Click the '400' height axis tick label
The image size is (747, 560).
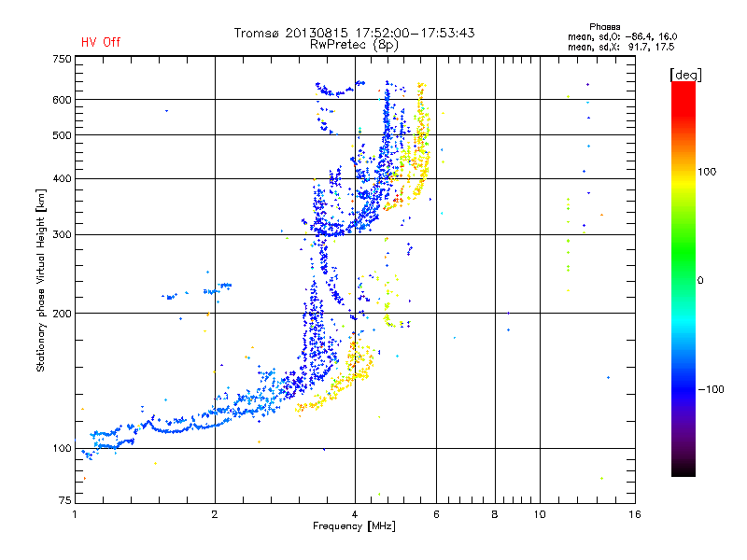click(62, 178)
